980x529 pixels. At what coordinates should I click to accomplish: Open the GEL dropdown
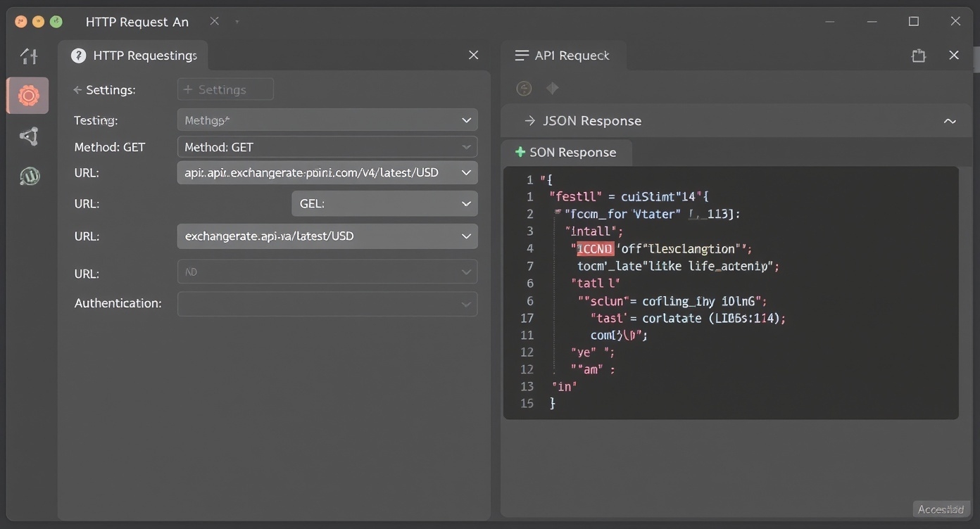tap(384, 203)
